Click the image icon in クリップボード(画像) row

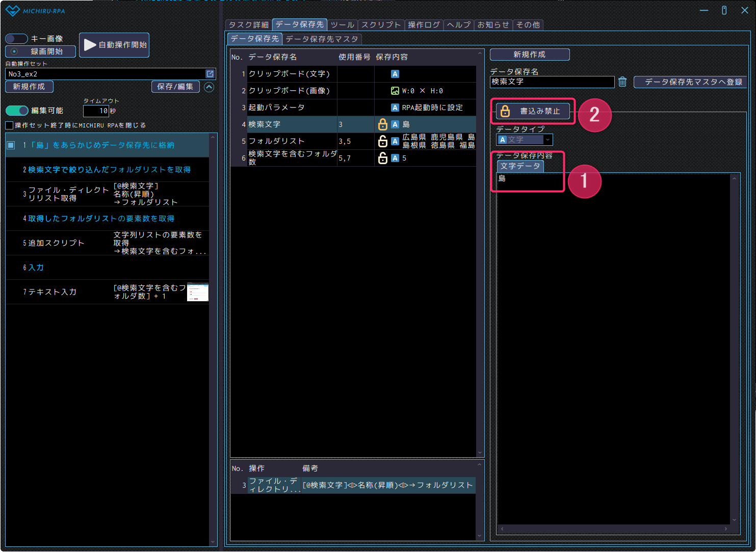click(x=395, y=91)
